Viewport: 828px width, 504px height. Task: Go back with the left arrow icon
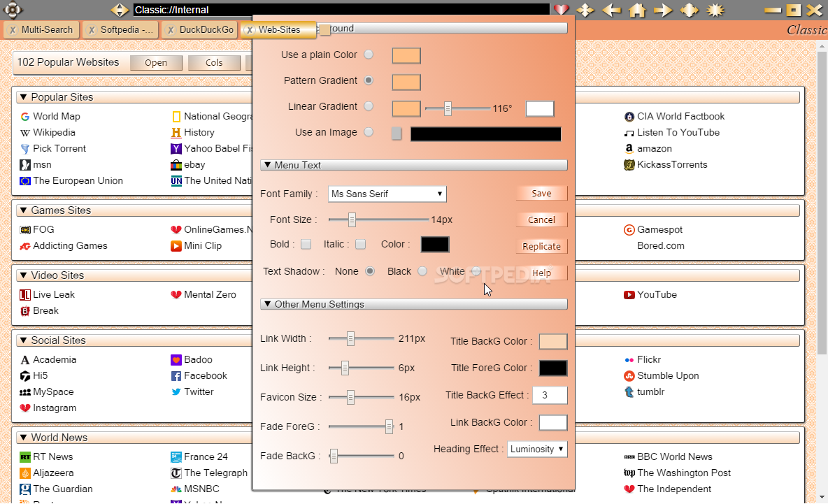611,10
